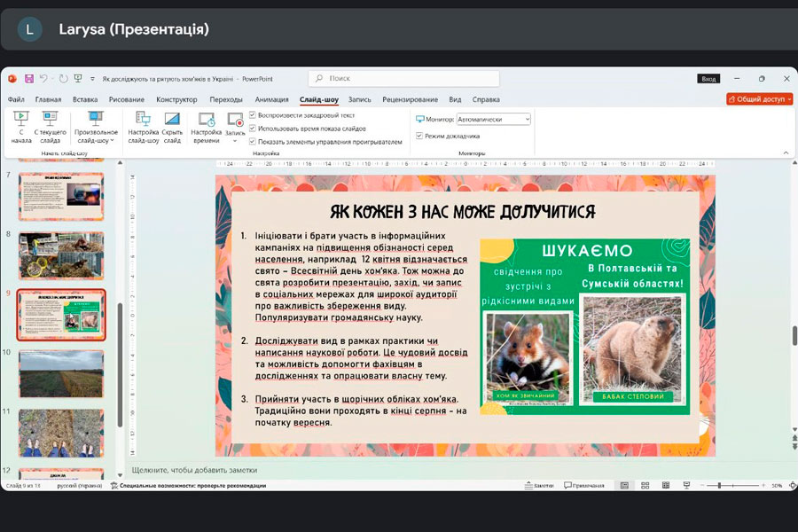Click Заметки button in status bar
The image size is (798, 532).
539,486
